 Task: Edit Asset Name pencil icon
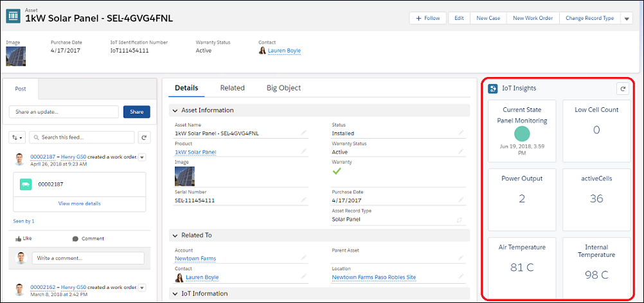304,134
